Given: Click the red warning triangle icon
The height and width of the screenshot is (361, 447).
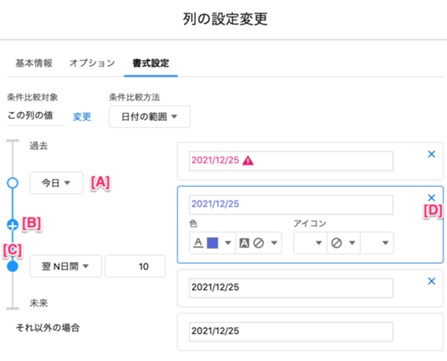Looking at the screenshot, I should tap(248, 161).
